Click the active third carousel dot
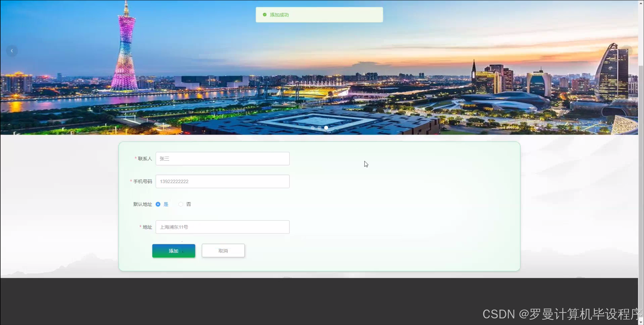The width and height of the screenshot is (644, 325). 326,128
